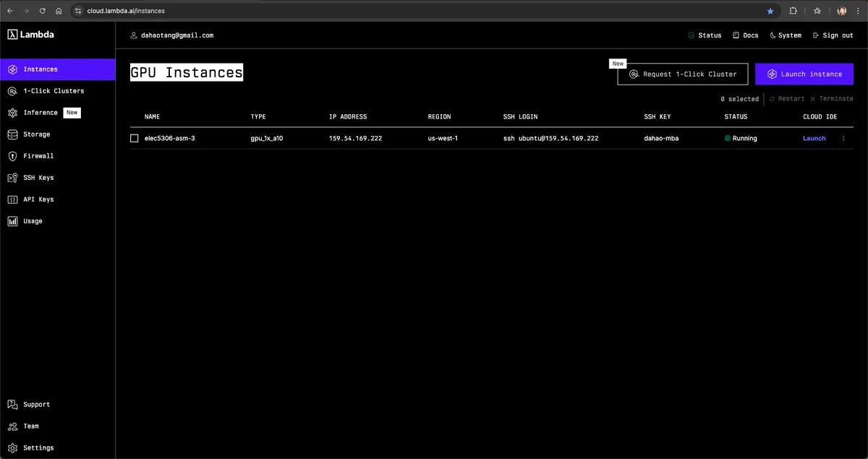Click the SSH Keys key icon
The height and width of the screenshot is (459, 868).
point(13,178)
